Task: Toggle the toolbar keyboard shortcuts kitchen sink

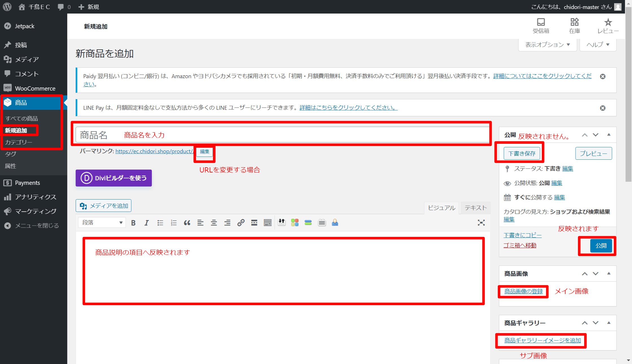Action: pyautogui.click(x=267, y=222)
